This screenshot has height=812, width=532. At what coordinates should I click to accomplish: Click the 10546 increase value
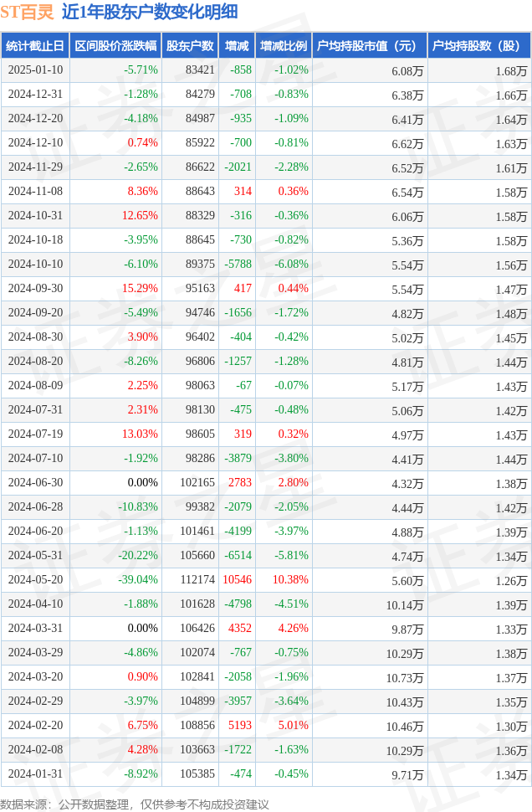click(237, 580)
